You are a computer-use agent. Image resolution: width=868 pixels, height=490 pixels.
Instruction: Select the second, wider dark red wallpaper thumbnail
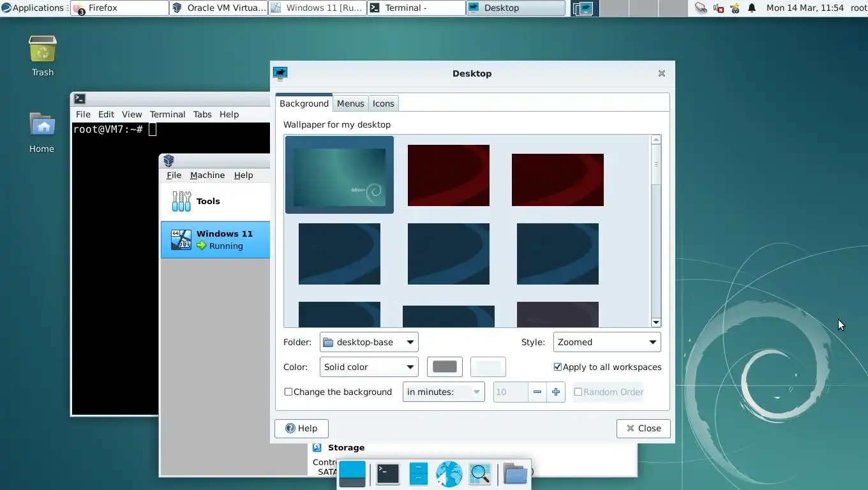click(558, 180)
